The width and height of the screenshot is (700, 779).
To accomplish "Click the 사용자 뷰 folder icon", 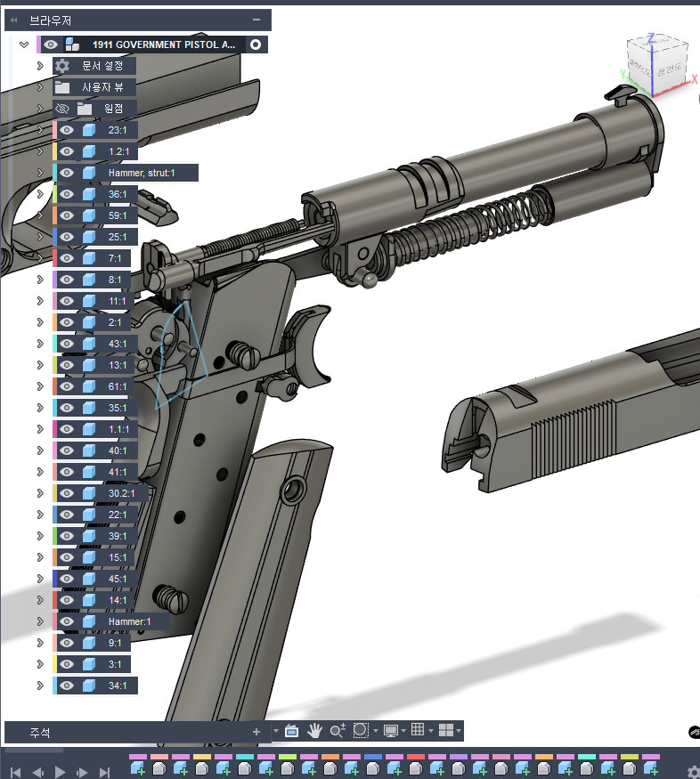I will [x=62, y=87].
